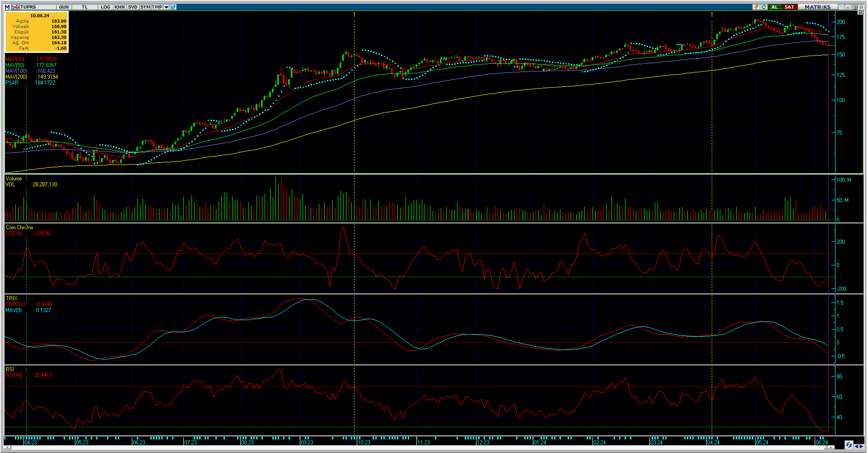Viewport: 868px width, 453px height.
Task: Click the orange lightning bolt icon
Action: pyautogui.click(x=756, y=7)
